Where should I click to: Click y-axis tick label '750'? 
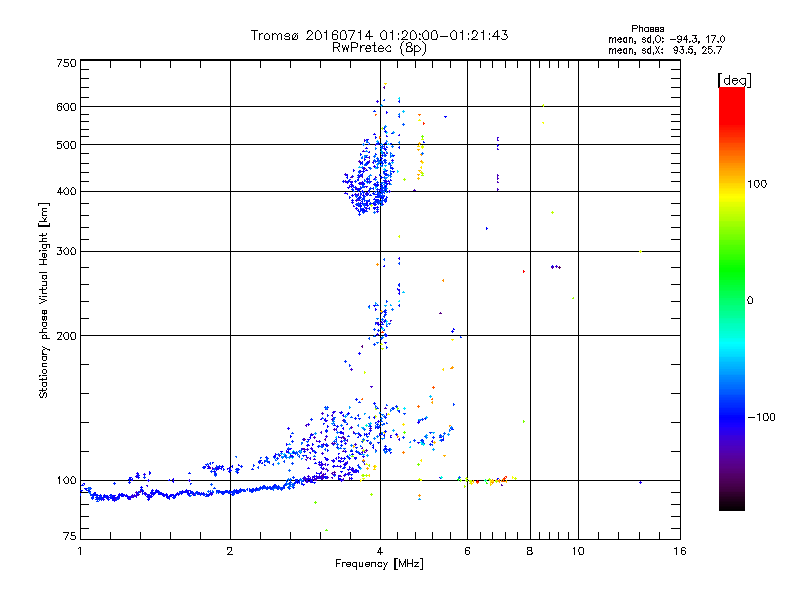pyautogui.click(x=66, y=63)
